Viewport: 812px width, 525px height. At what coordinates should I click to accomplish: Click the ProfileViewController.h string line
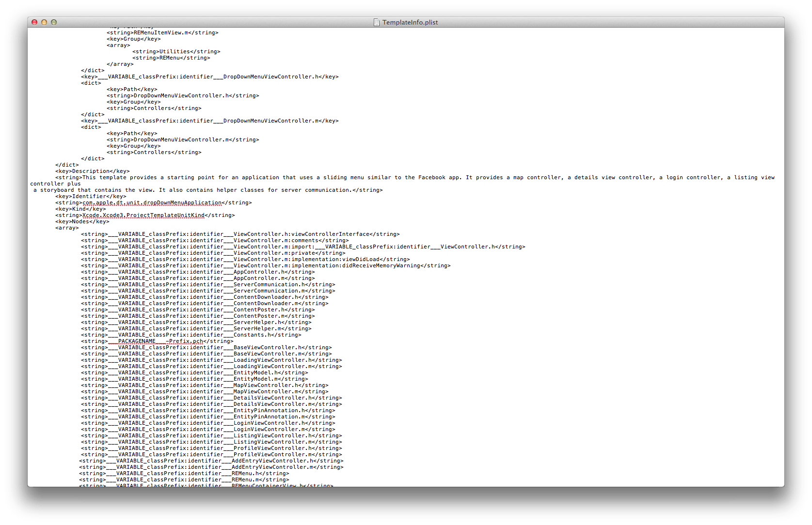(211, 448)
